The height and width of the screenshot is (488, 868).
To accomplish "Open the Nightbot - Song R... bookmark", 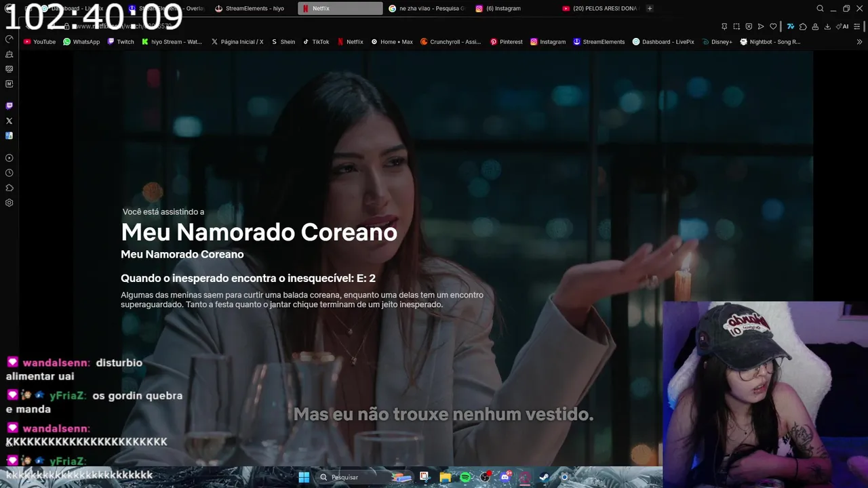I will (770, 41).
